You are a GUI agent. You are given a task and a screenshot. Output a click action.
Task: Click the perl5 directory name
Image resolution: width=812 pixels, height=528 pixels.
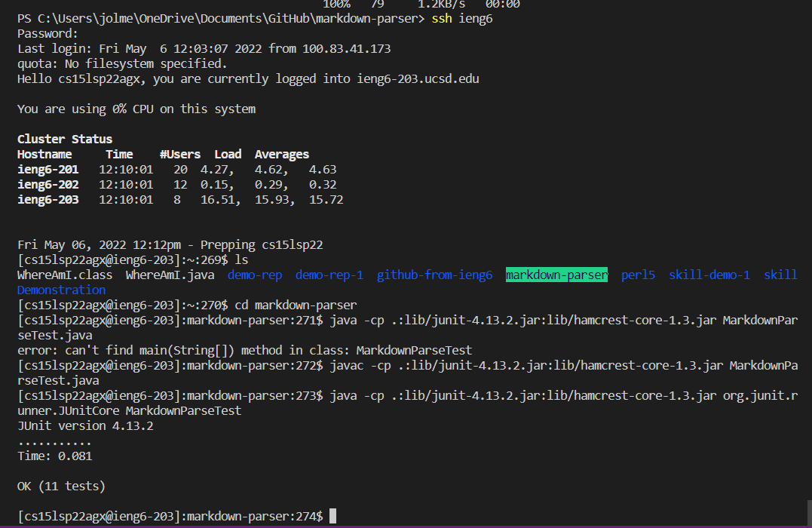click(x=638, y=275)
